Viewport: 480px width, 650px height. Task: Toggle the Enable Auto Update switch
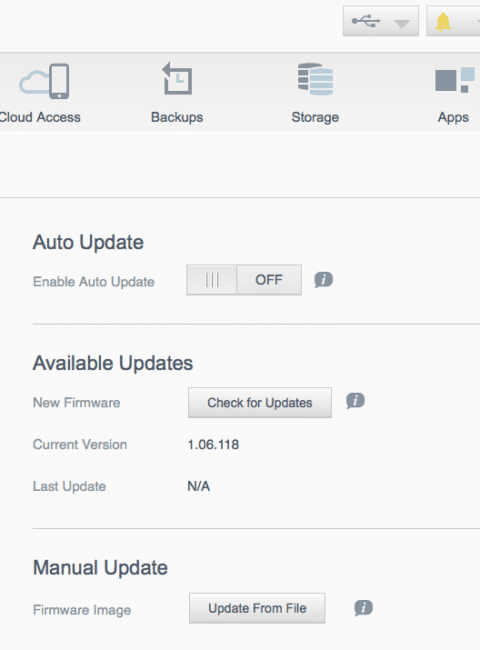pos(244,280)
